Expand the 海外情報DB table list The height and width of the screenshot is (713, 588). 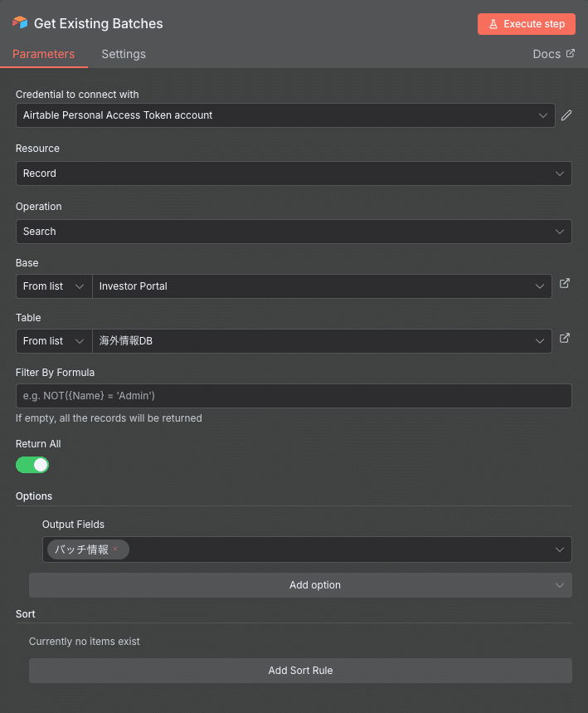(x=322, y=341)
